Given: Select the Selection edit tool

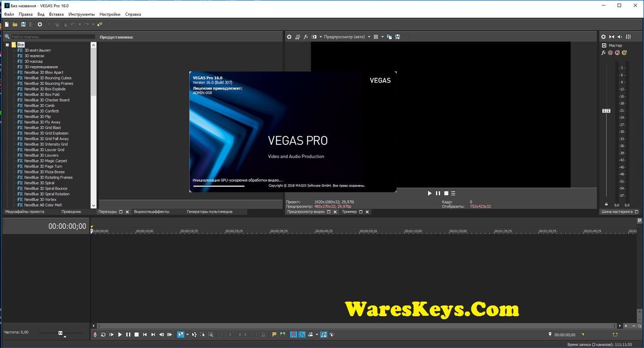Looking at the screenshot, I should coord(203,334).
